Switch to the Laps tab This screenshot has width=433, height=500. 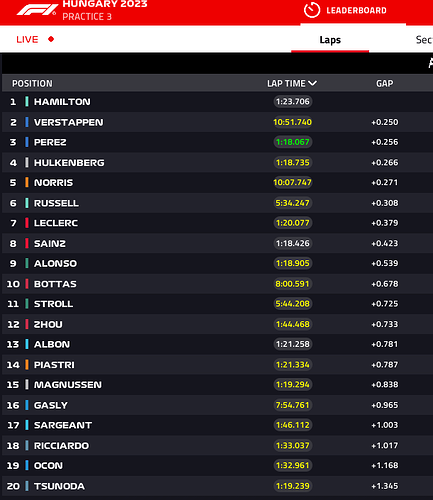click(330, 40)
